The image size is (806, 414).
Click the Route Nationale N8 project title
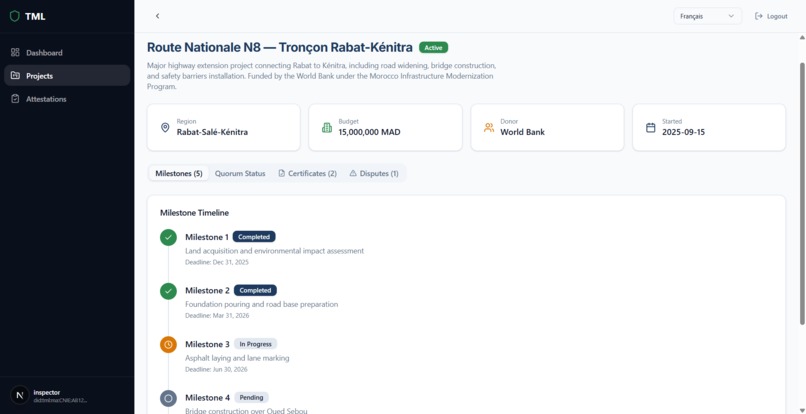(x=280, y=47)
